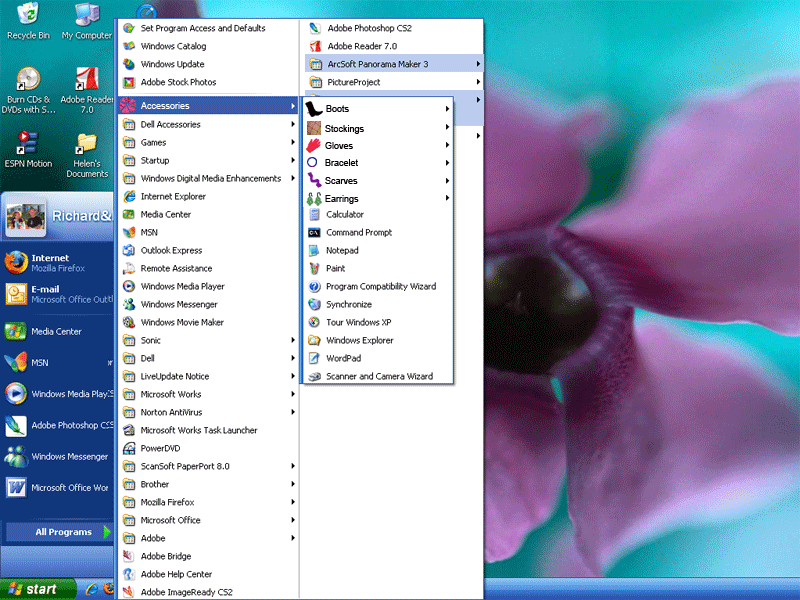This screenshot has height=600, width=800.
Task: Click the red Gloves icon
Action: [x=313, y=145]
